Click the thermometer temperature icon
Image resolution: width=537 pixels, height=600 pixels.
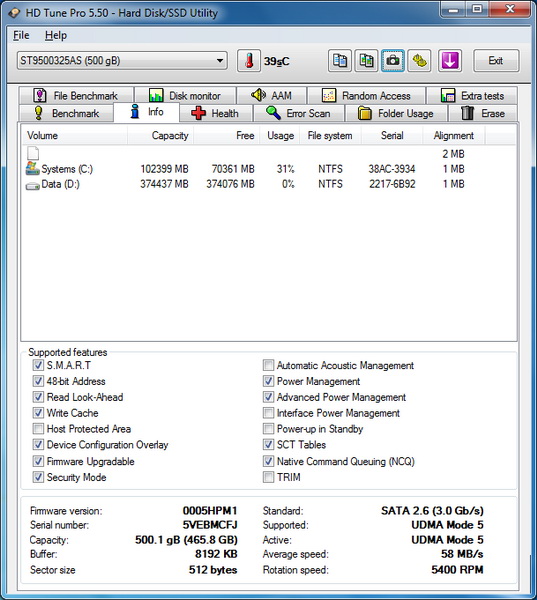coord(249,60)
